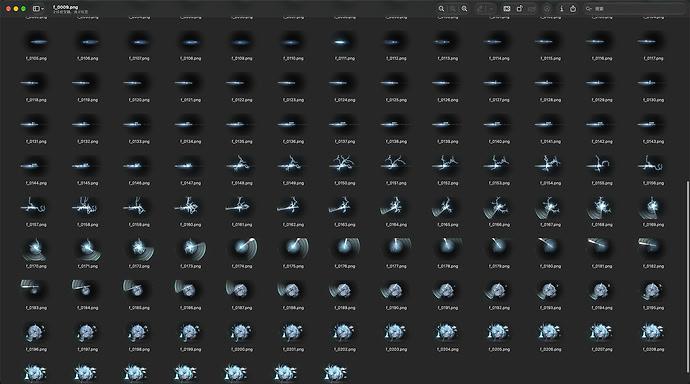Image resolution: width=690 pixels, height=384 pixels.
Task: Click the file name label f_0205.png
Action: pos(499,349)
